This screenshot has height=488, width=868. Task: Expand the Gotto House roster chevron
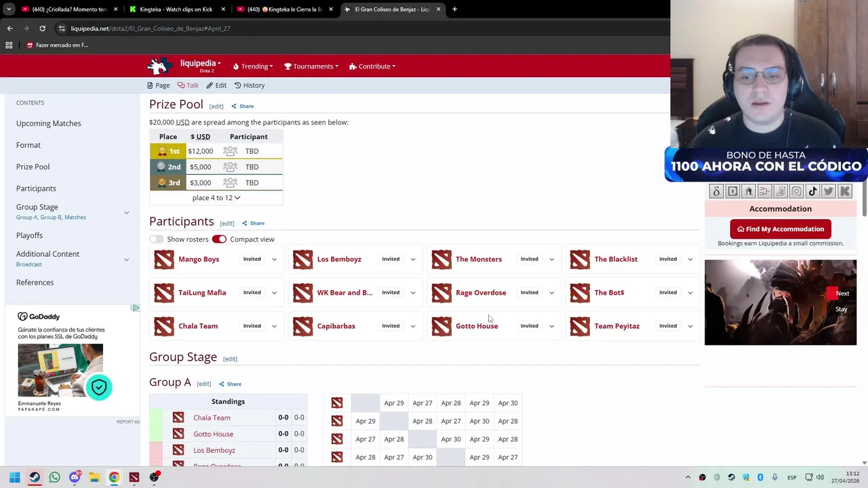pyautogui.click(x=551, y=326)
